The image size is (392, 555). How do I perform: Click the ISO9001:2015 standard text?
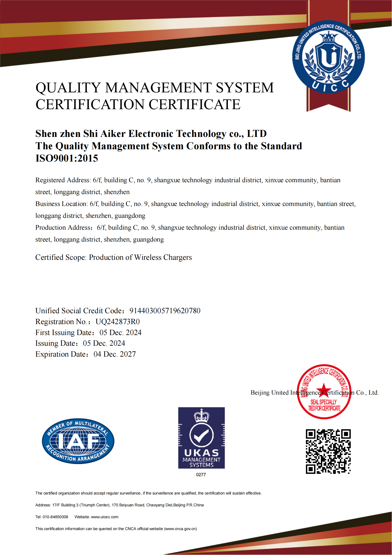tap(67, 158)
